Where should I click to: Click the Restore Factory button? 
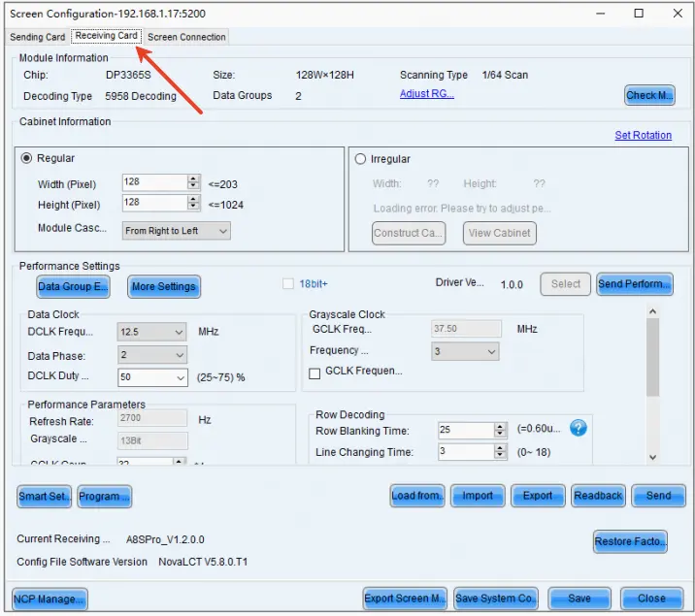click(631, 541)
